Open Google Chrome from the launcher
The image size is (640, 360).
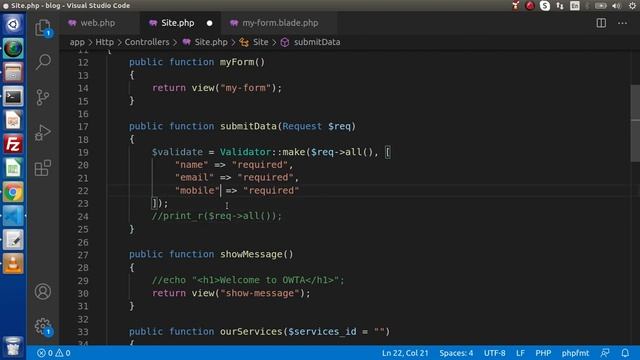tap(13, 192)
